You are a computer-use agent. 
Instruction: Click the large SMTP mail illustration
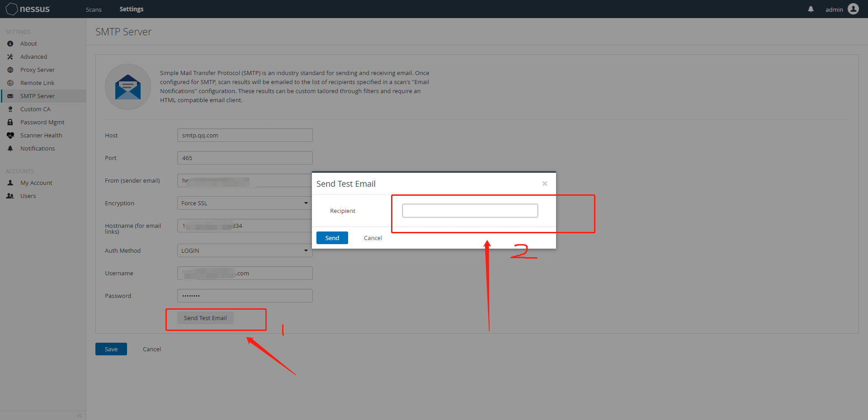point(128,87)
